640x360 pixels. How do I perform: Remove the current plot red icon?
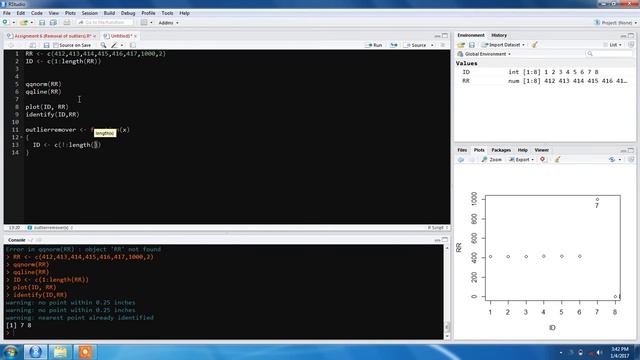click(542, 159)
